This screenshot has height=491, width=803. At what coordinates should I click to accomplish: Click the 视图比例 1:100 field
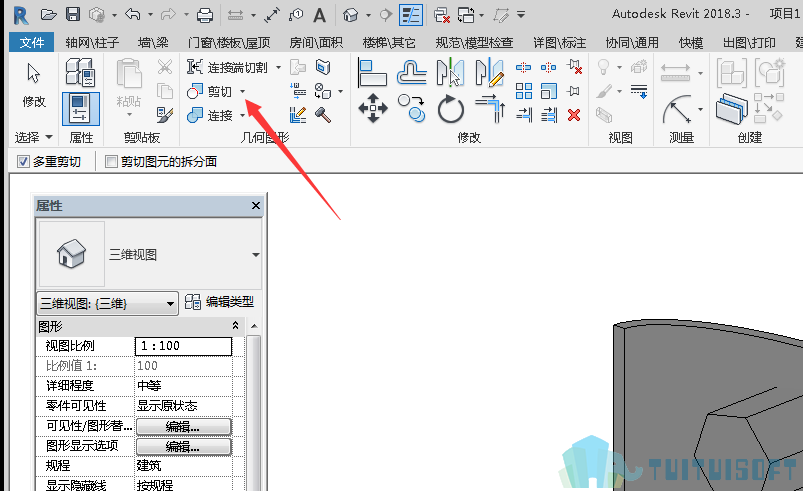coord(183,346)
